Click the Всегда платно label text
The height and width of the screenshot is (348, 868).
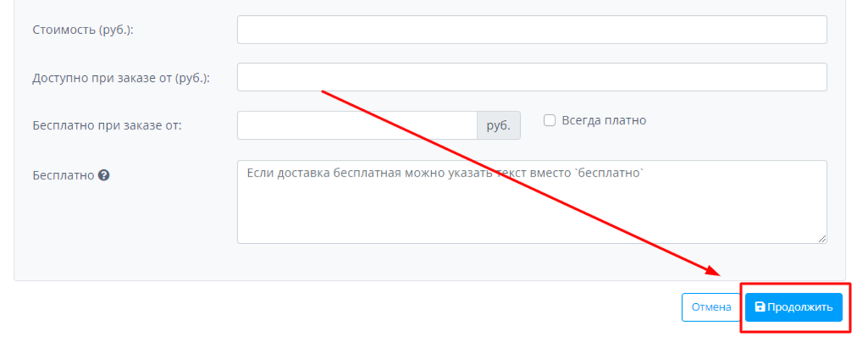pyautogui.click(x=603, y=121)
